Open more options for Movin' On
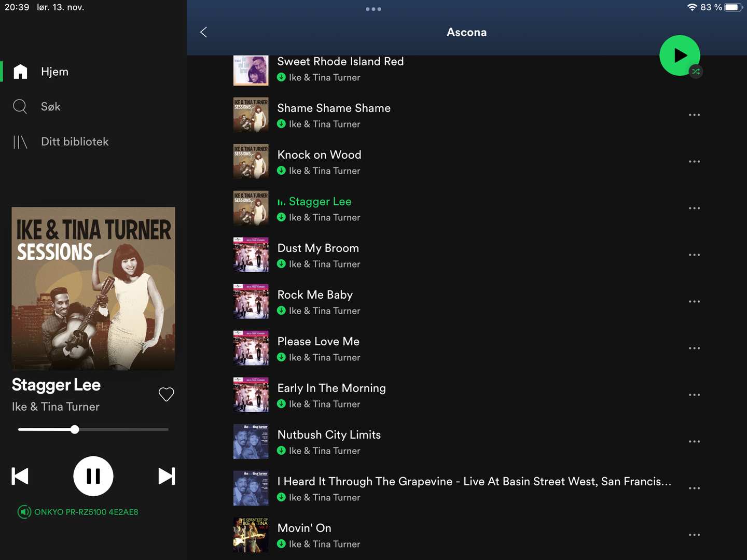 pos(694,535)
